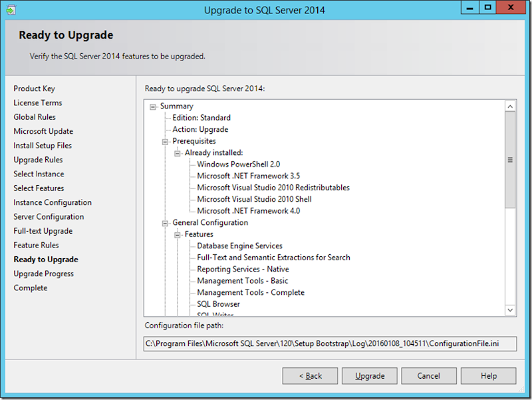The width and height of the screenshot is (532, 400).
Task: Select the Full-text Upgrade step
Action: pos(43,231)
